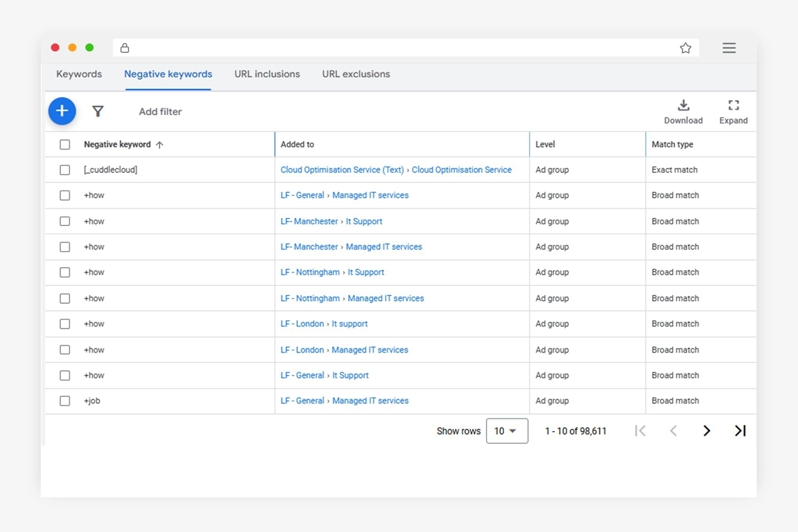Open the filter funnel icon
Viewport: 798px width, 532px height.
coord(98,111)
